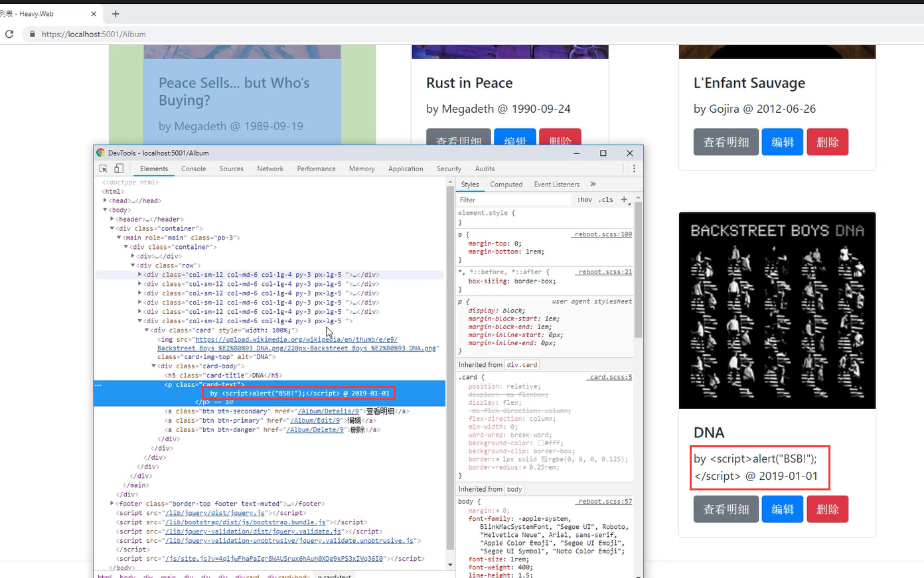
Task: Click the DNA album cover image
Action: point(777,311)
